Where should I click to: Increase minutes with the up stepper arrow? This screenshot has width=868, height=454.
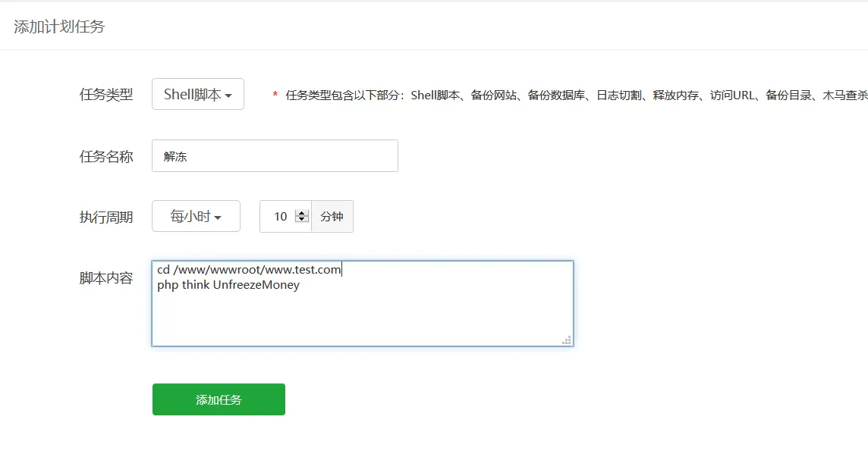303,211
